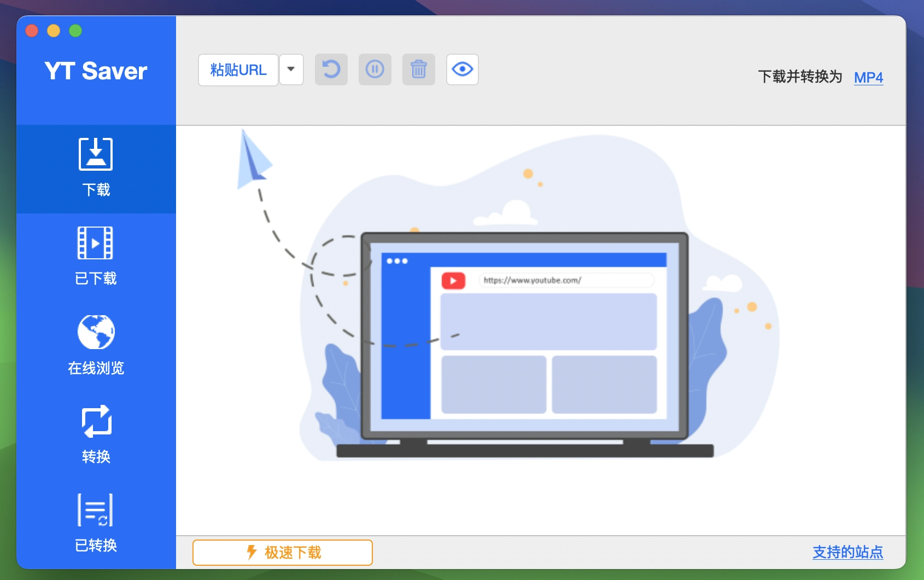Image resolution: width=924 pixels, height=580 pixels.
Task: Open the 支持的站点 link
Action: pyautogui.click(x=847, y=552)
